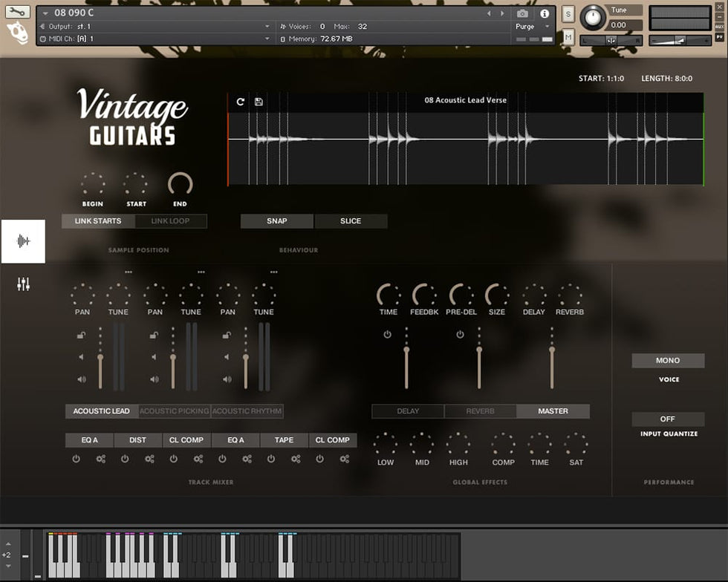This screenshot has height=582, width=728.
Task: Open the mixer sliders sidebar icon
Action: coord(23,284)
